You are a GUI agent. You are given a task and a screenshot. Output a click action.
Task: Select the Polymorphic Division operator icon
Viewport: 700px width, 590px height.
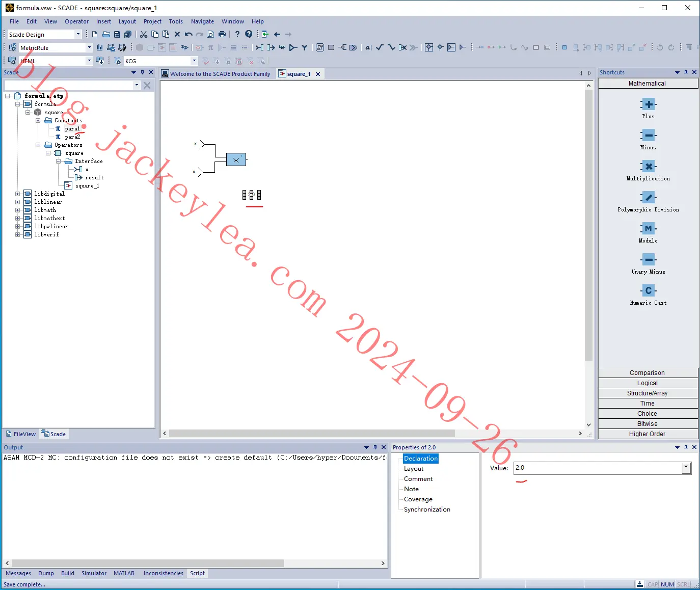(x=648, y=198)
